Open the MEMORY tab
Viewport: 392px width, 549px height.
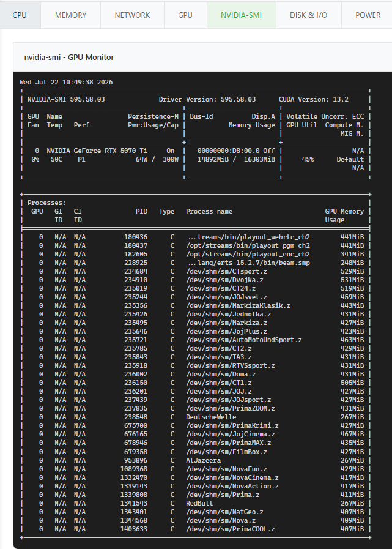tap(71, 15)
